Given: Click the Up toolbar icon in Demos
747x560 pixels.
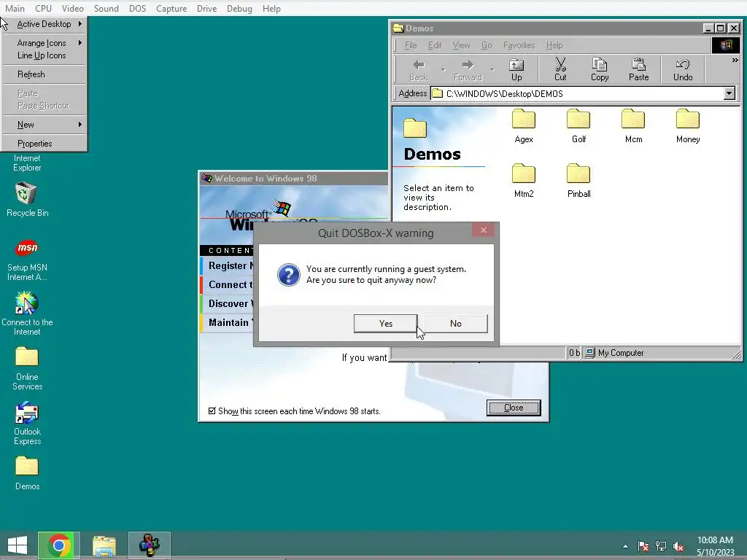Looking at the screenshot, I should (516, 69).
